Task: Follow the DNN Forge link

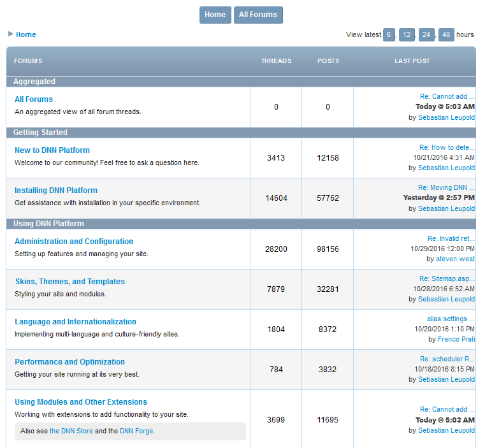Action: click(x=136, y=431)
